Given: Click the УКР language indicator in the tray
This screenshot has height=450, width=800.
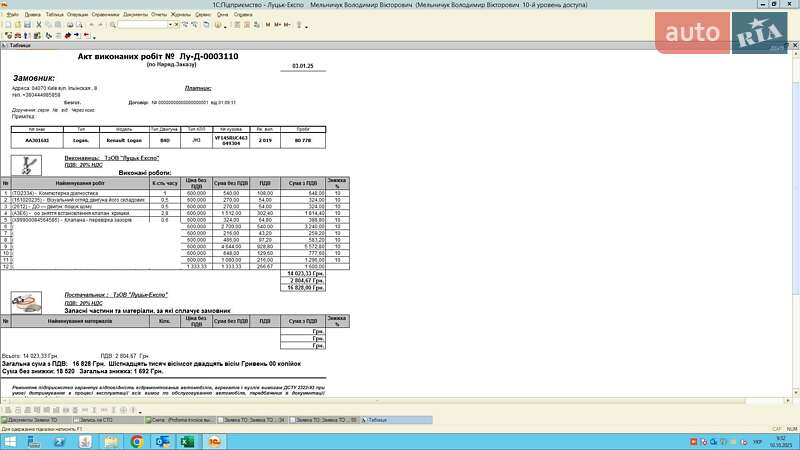Looking at the screenshot, I should (x=757, y=441).
